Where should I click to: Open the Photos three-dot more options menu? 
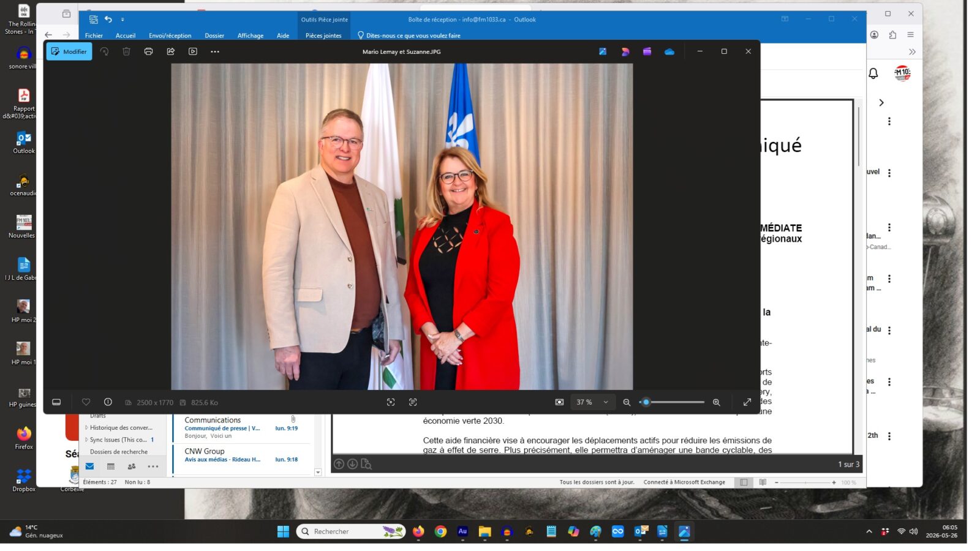[x=215, y=51]
